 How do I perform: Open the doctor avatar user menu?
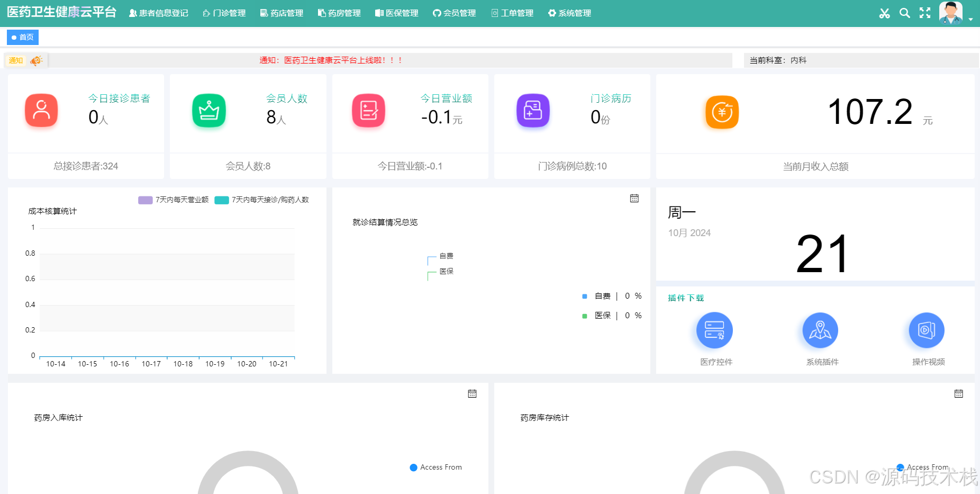pos(951,13)
